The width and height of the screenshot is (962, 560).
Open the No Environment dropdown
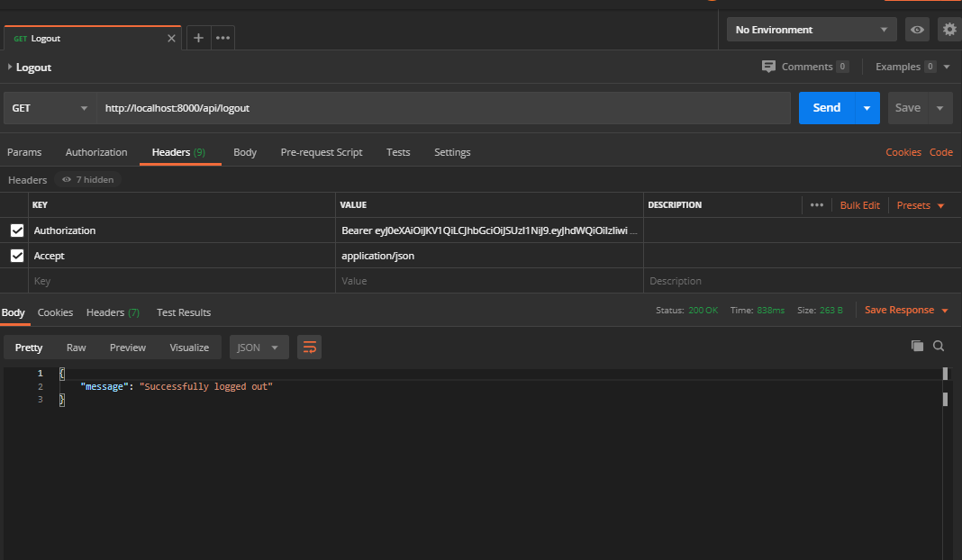tap(811, 30)
